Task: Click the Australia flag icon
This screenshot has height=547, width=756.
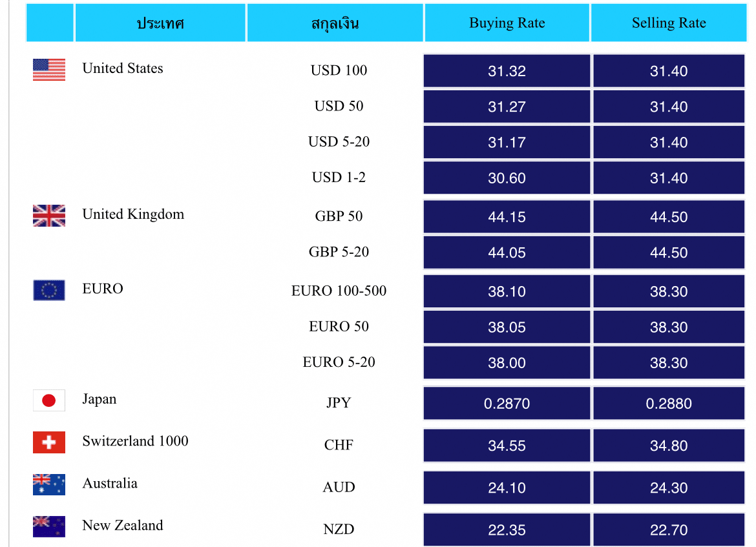Action: [49, 485]
